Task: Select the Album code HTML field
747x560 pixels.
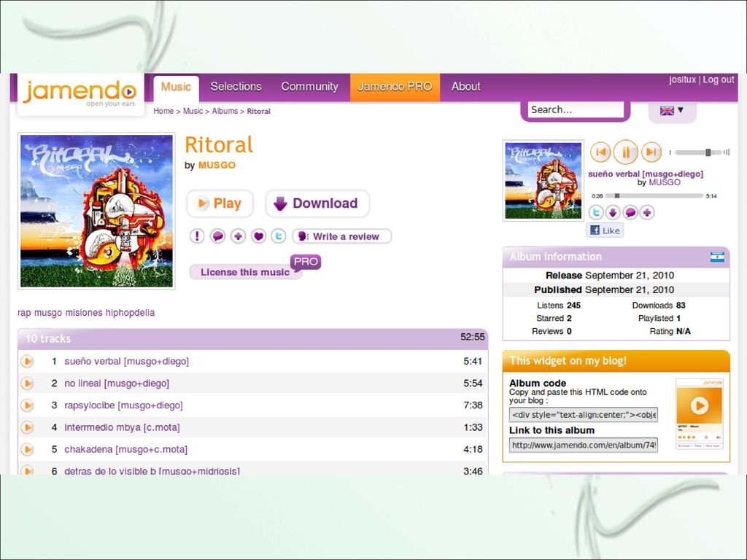Action: coord(583,414)
